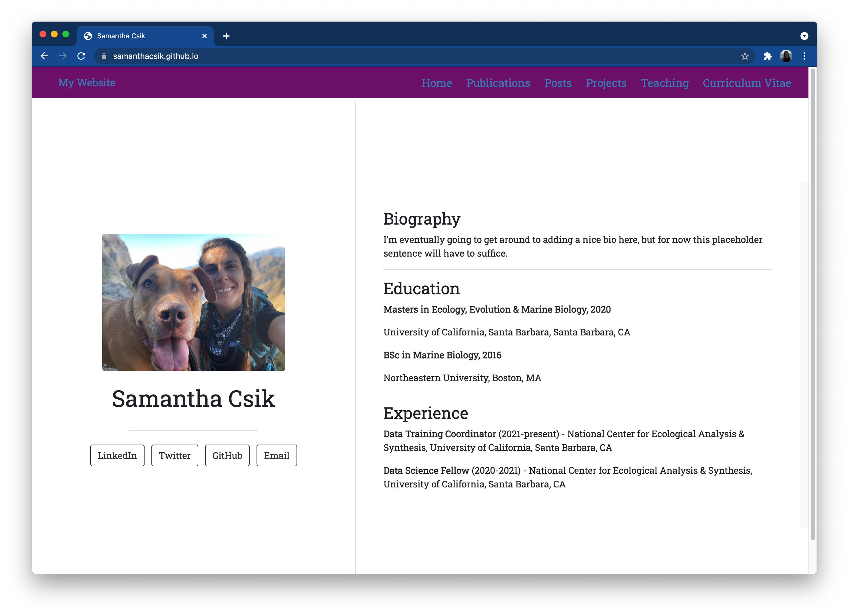This screenshot has width=849, height=616.
Task: Bookmark page with the star icon
Action: pos(744,56)
